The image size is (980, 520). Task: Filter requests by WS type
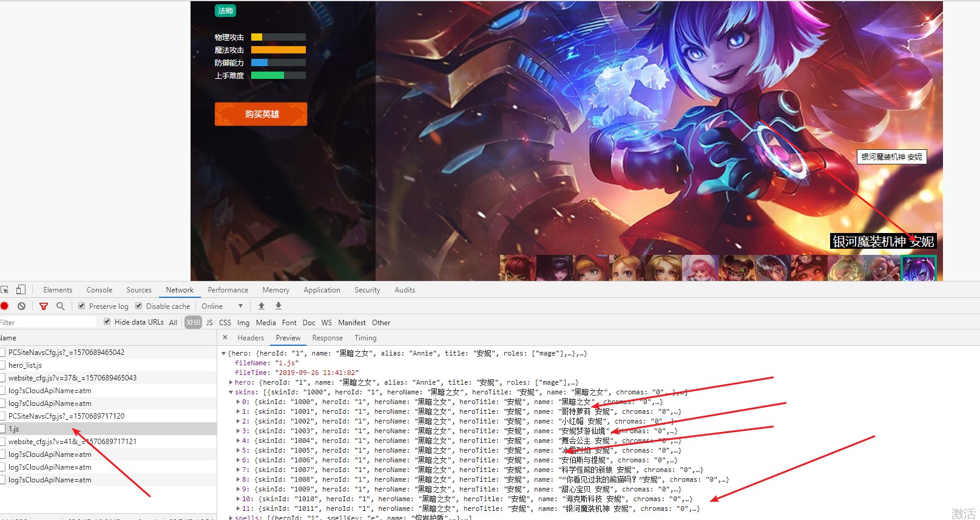326,322
